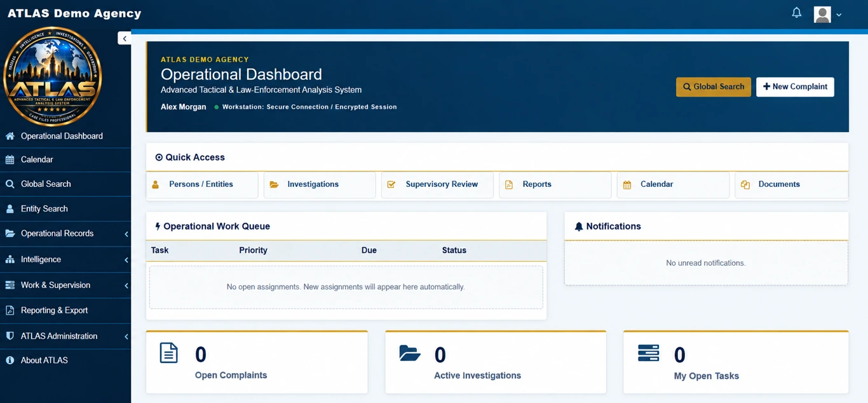Click the calendar icon in the sidebar

pos(10,160)
